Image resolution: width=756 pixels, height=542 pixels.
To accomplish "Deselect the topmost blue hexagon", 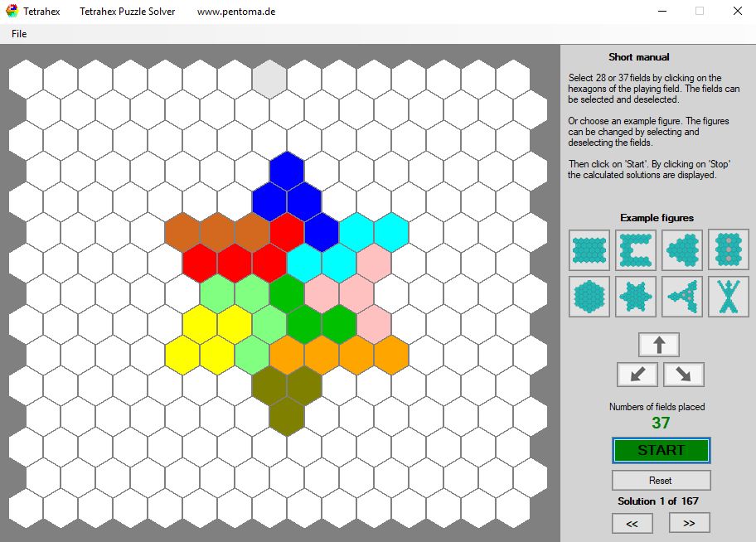I will tap(287, 172).
